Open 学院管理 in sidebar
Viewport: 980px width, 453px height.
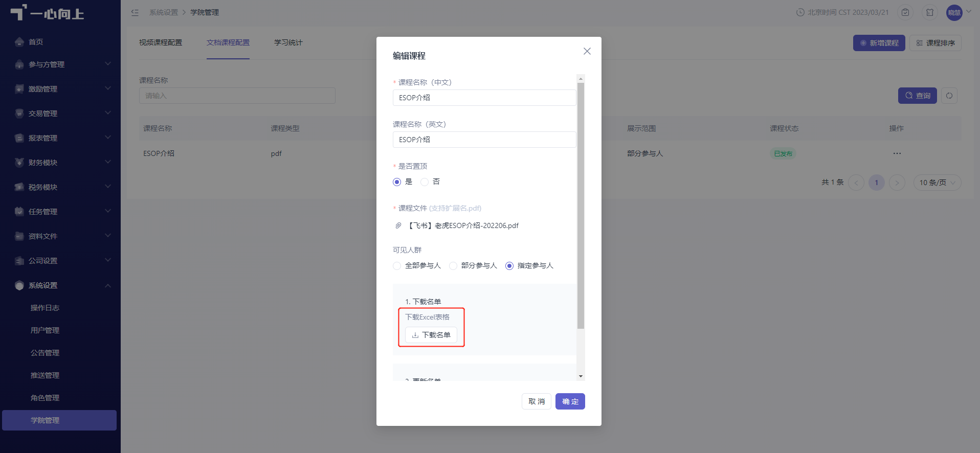59,420
